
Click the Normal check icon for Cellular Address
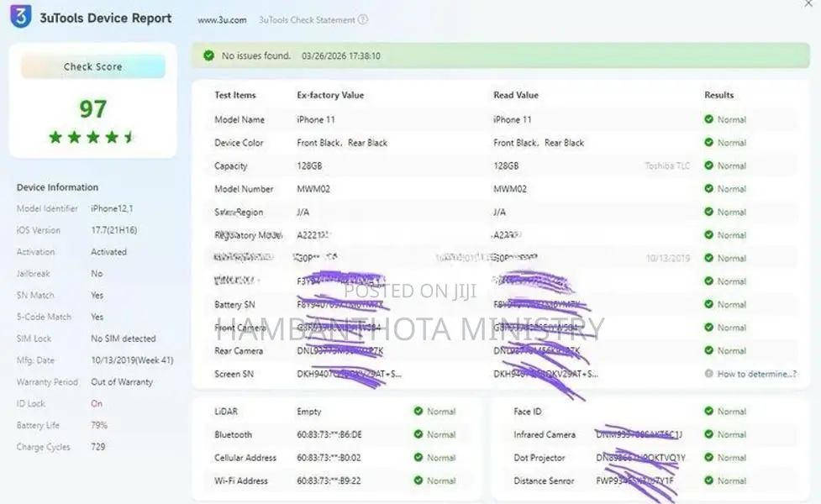(418, 458)
